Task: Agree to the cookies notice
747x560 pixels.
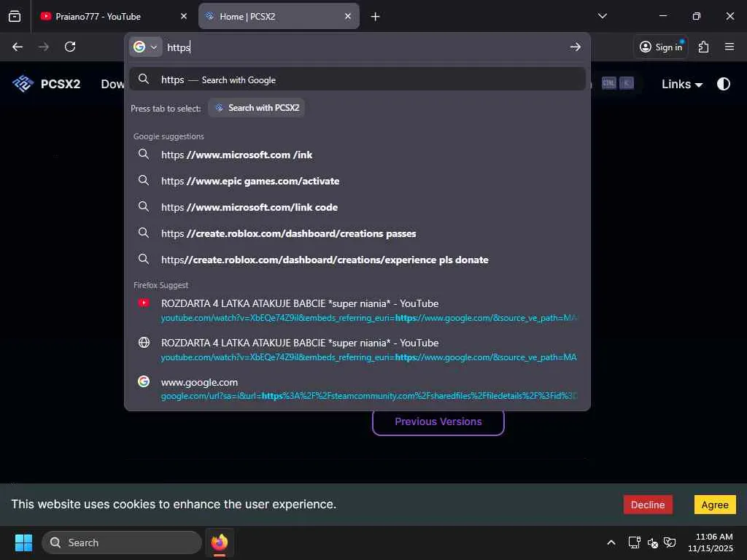Action: coord(715,505)
